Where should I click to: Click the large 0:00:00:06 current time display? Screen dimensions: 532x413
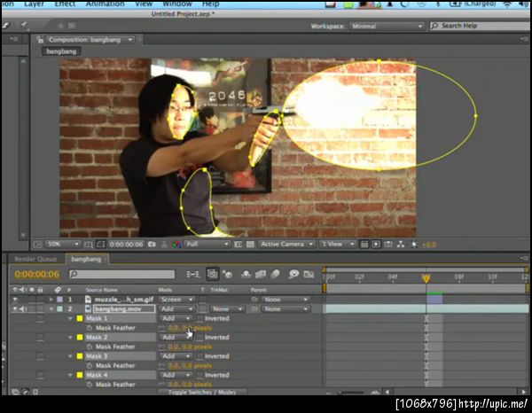tap(37, 274)
